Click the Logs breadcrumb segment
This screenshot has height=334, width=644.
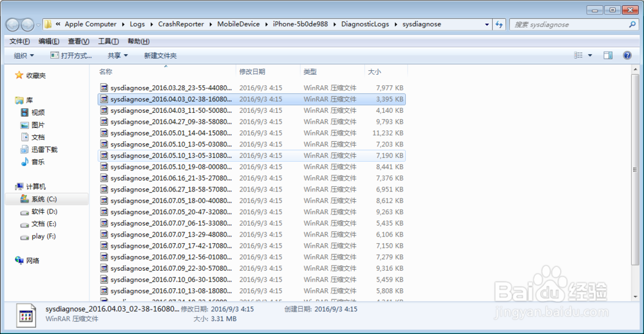[x=137, y=25]
